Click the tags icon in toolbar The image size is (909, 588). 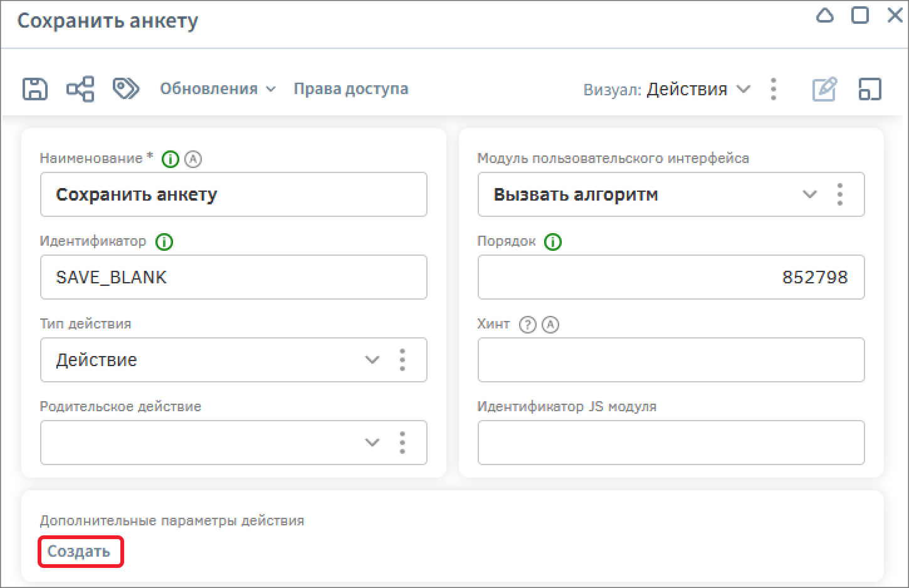pos(125,89)
